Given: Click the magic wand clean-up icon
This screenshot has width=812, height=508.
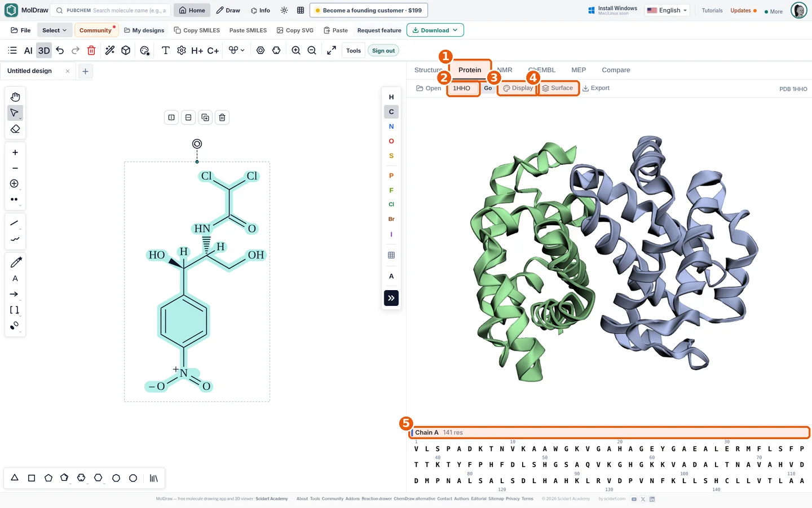Looking at the screenshot, I should pyautogui.click(x=110, y=51).
